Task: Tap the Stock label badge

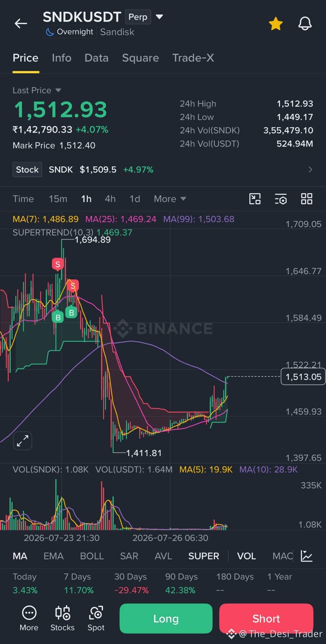Action: point(27,169)
